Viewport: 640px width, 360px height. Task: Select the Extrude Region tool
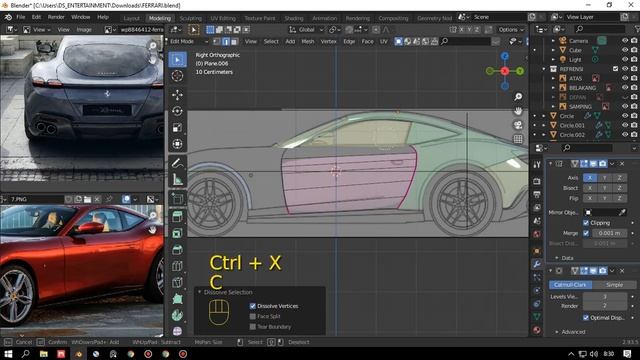(177, 217)
